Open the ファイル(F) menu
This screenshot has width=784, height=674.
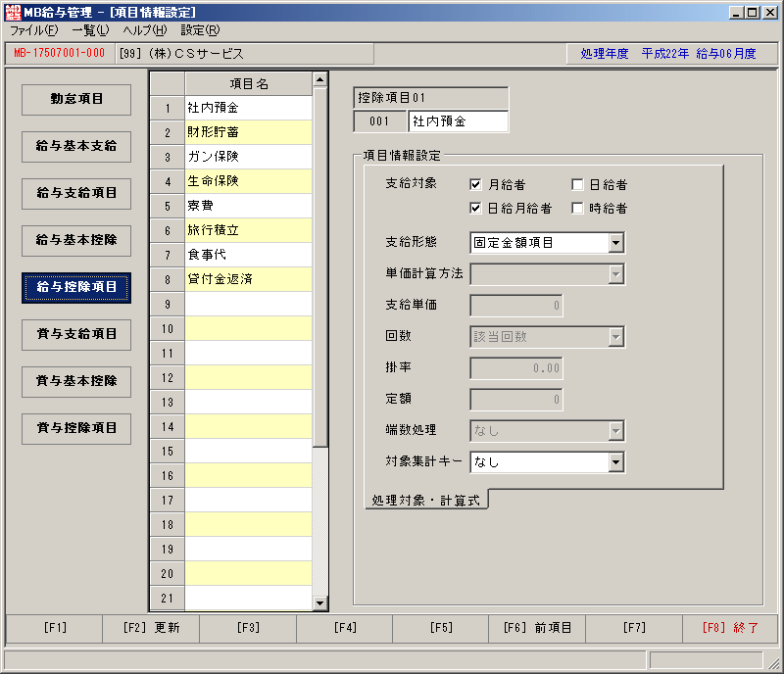coord(34,30)
